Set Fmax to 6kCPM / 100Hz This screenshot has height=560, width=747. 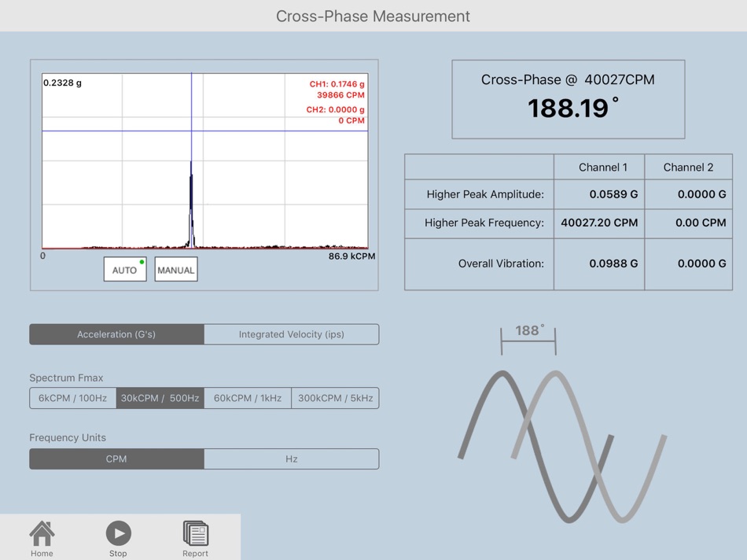coord(73,398)
